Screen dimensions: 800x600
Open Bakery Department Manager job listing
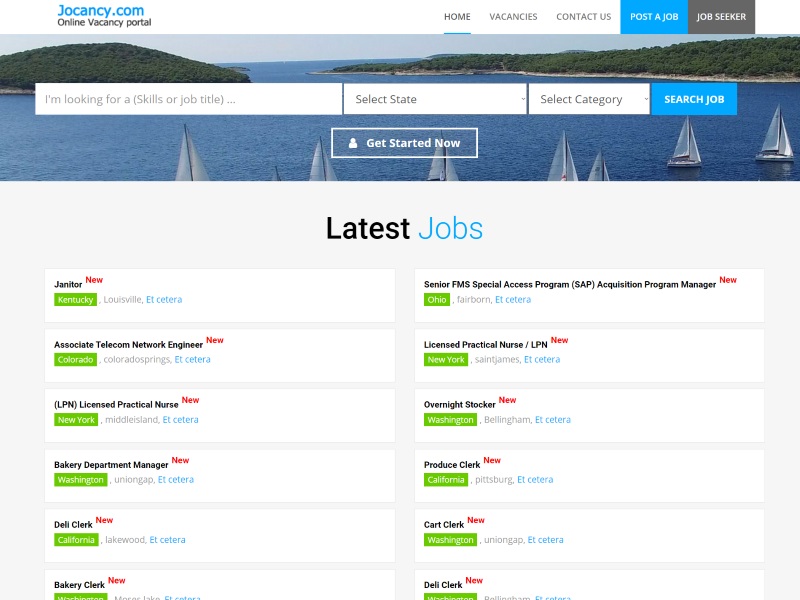pos(111,465)
